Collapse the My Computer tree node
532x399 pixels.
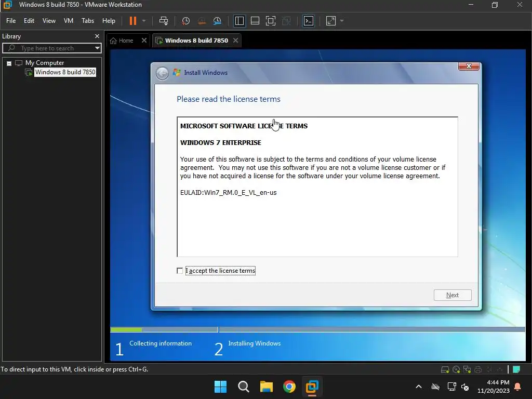click(9, 63)
